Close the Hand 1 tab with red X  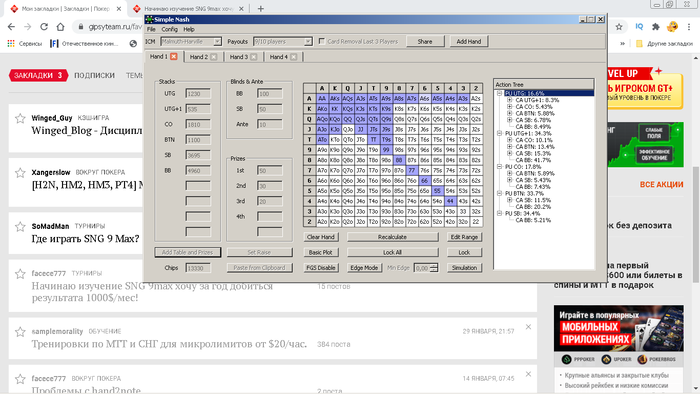coord(174,56)
